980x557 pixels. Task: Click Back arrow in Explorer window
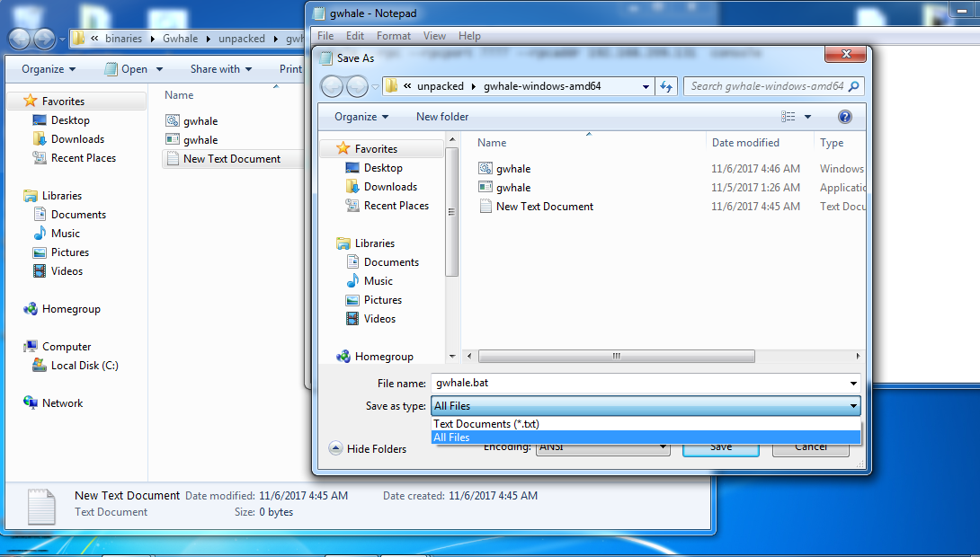click(x=20, y=39)
